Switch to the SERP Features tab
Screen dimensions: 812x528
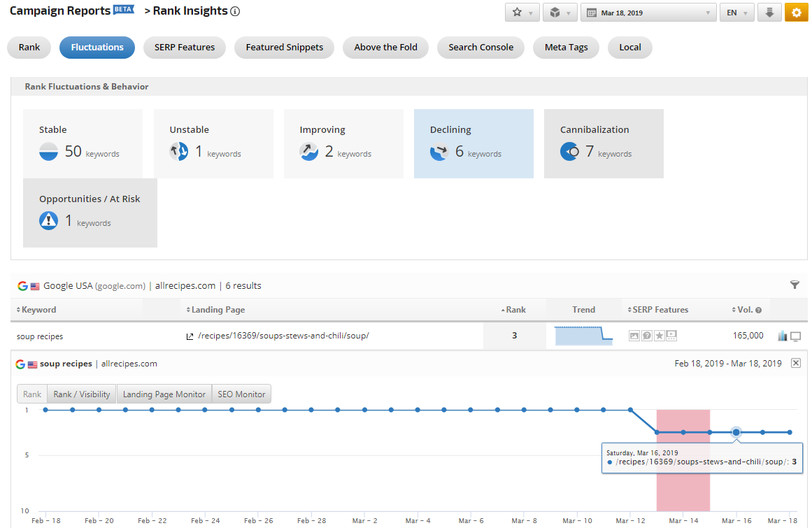click(x=185, y=48)
